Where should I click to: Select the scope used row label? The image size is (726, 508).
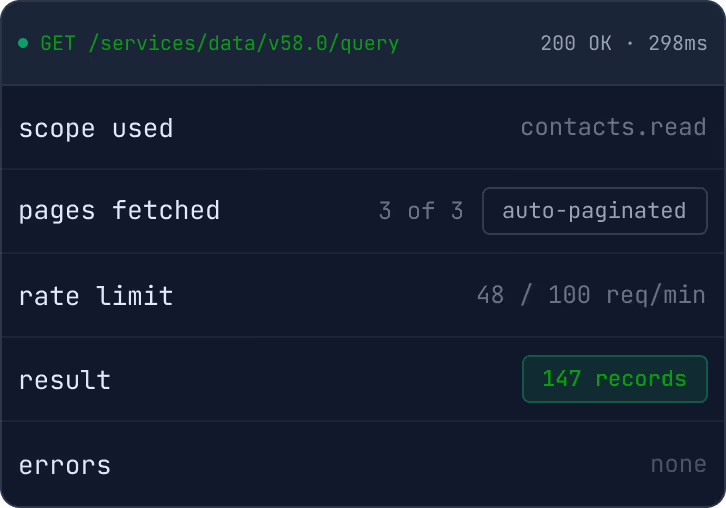96,128
